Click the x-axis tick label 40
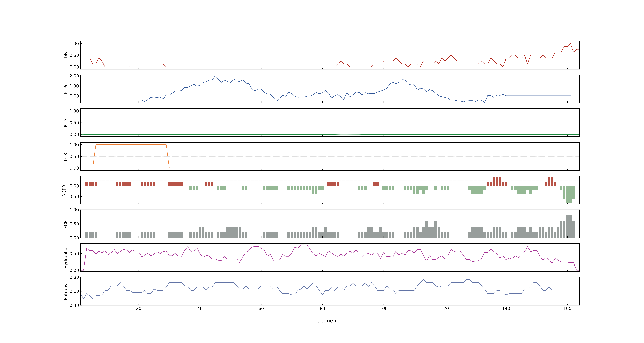The height and width of the screenshot is (343, 644). coord(200,309)
